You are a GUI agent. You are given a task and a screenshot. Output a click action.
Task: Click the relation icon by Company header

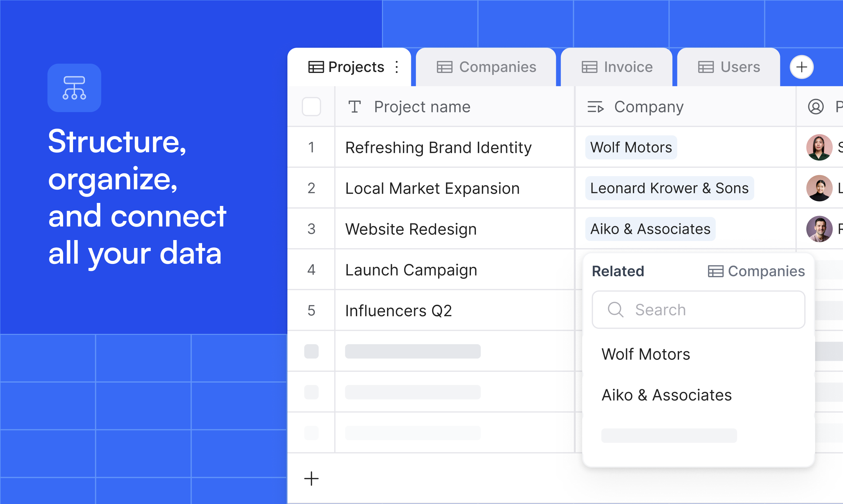pyautogui.click(x=595, y=107)
